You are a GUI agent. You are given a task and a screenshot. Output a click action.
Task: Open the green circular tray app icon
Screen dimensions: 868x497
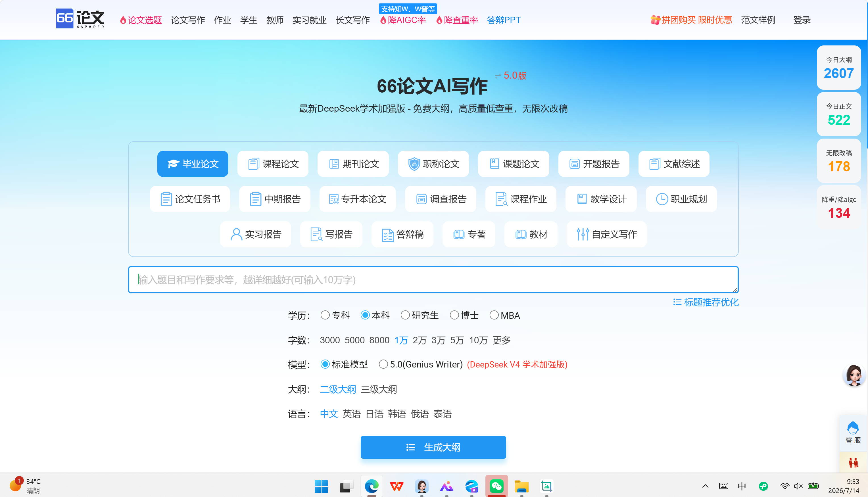pos(763,486)
